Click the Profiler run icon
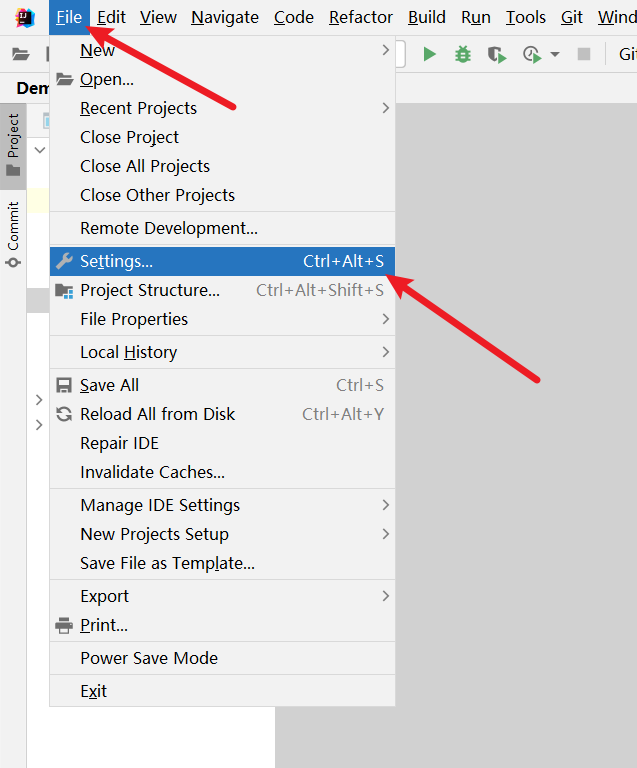 point(532,54)
